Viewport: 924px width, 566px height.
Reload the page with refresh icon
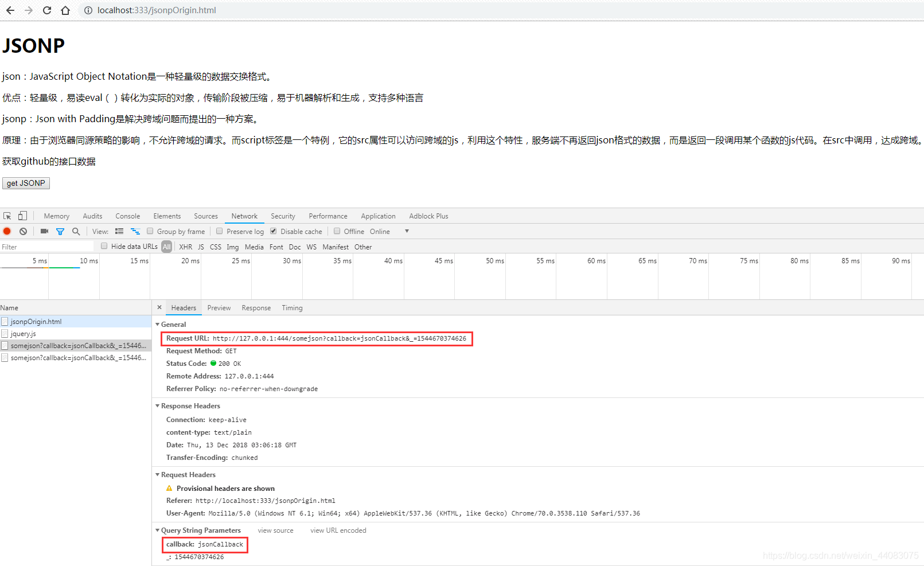click(x=47, y=10)
